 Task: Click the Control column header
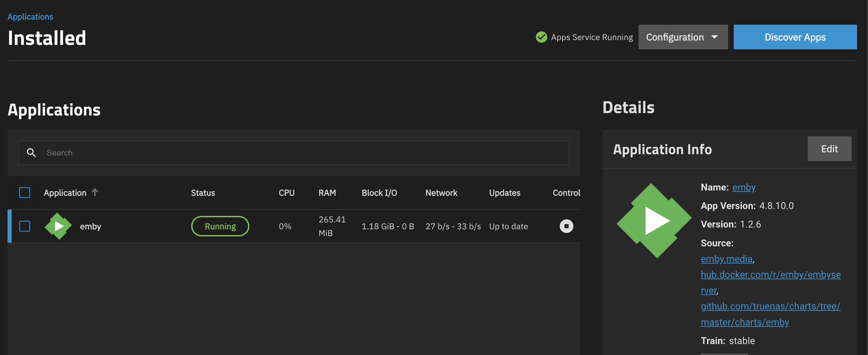(x=566, y=193)
